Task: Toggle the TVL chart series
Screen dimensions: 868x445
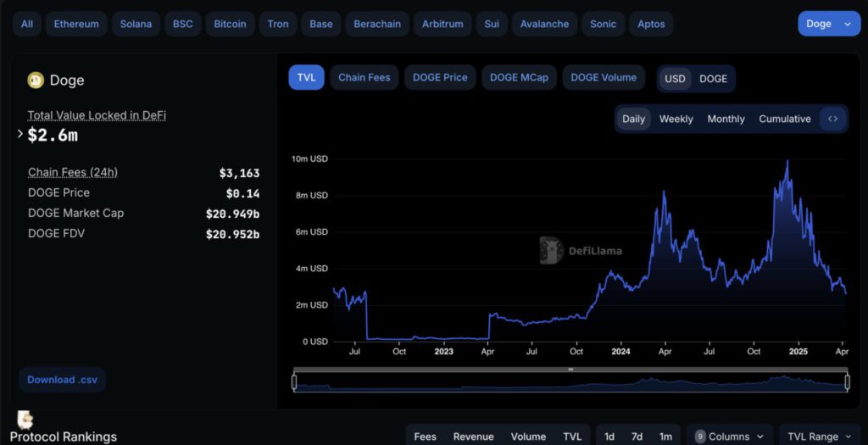Action: coord(306,77)
